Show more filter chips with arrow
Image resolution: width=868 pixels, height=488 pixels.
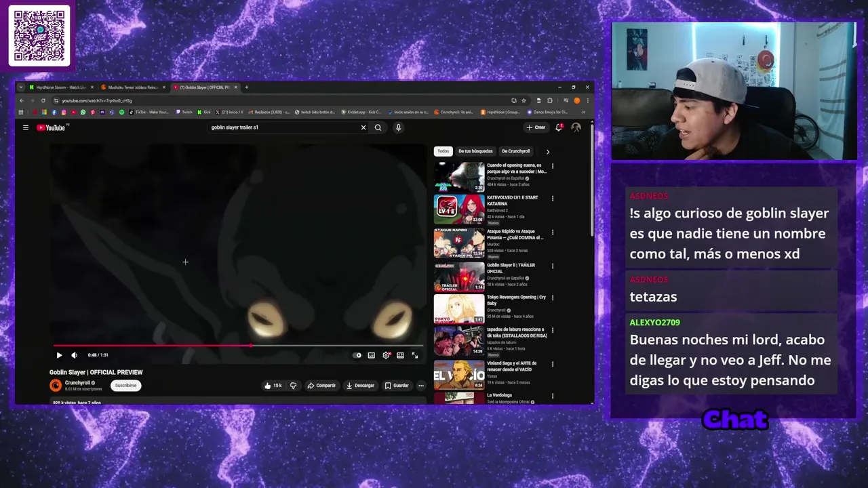point(547,151)
